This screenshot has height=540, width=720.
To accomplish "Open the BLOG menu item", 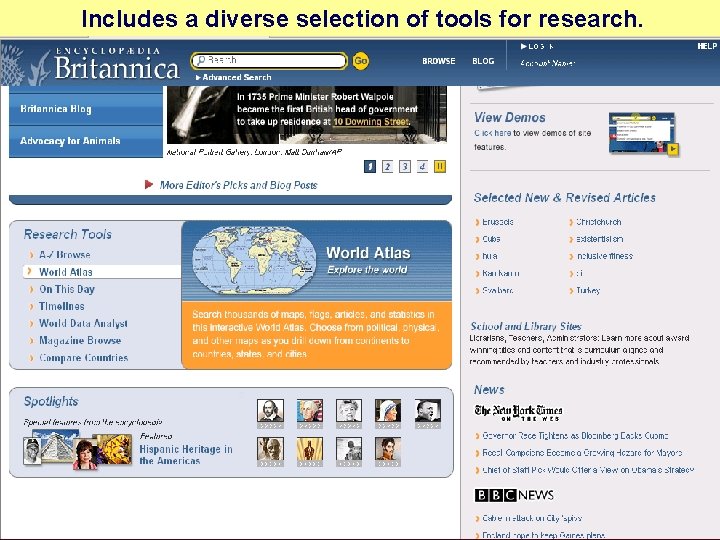I will tap(483, 61).
